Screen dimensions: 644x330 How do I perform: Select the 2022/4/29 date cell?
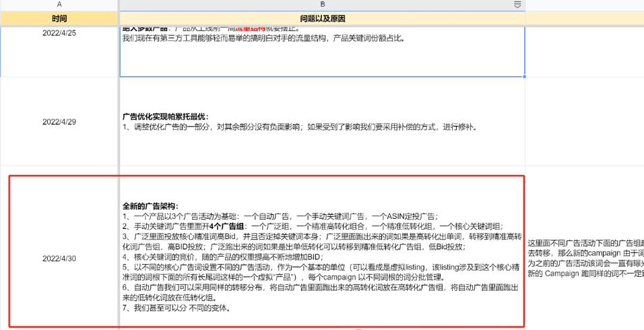point(59,122)
